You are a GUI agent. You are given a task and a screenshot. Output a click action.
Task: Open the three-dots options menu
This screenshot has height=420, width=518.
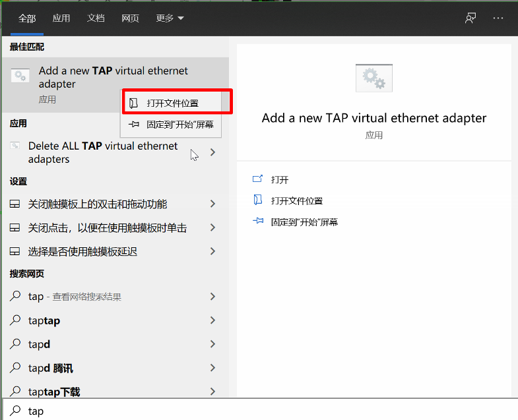coord(498,18)
